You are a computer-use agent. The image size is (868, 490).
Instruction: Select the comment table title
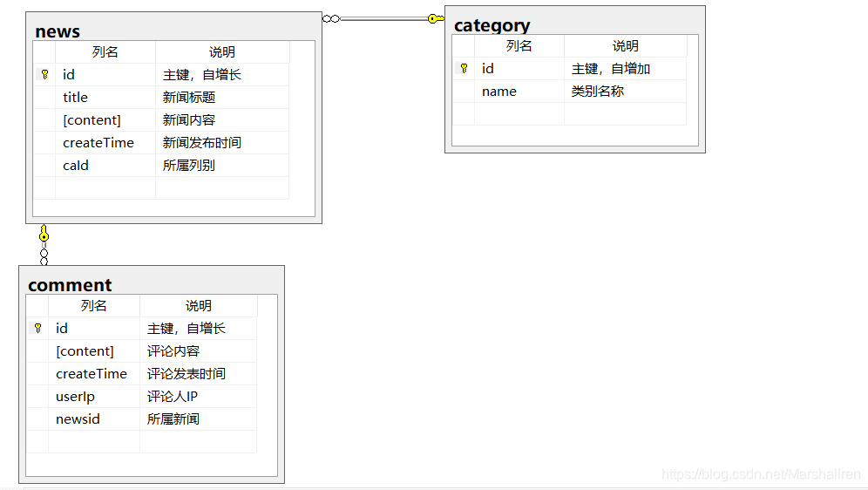click(x=70, y=285)
